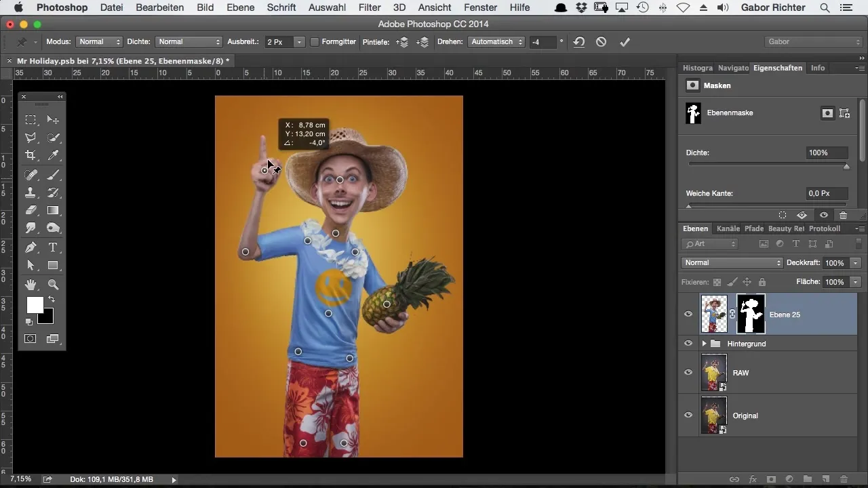Hide the Original layer
Image resolution: width=868 pixels, height=488 pixels.
(x=688, y=415)
